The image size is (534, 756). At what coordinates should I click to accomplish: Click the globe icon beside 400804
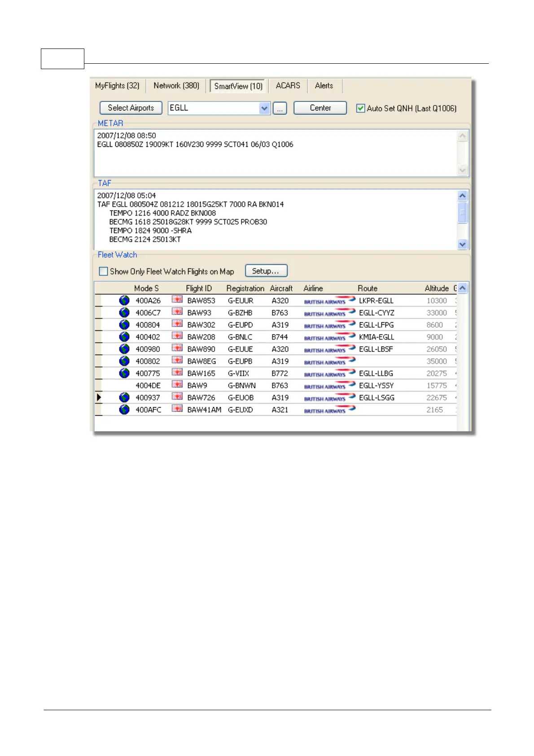(x=124, y=325)
